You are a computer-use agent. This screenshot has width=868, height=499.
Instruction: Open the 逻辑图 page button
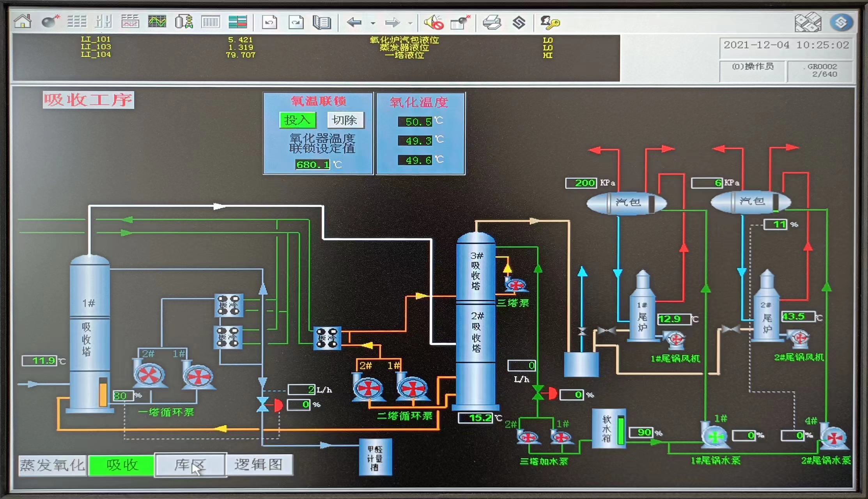[259, 465]
